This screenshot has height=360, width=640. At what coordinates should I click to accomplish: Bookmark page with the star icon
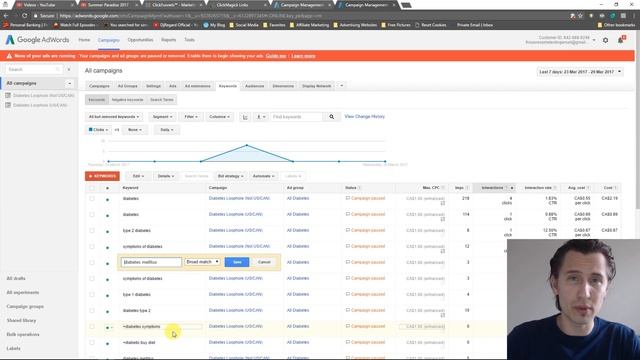coord(580,16)
